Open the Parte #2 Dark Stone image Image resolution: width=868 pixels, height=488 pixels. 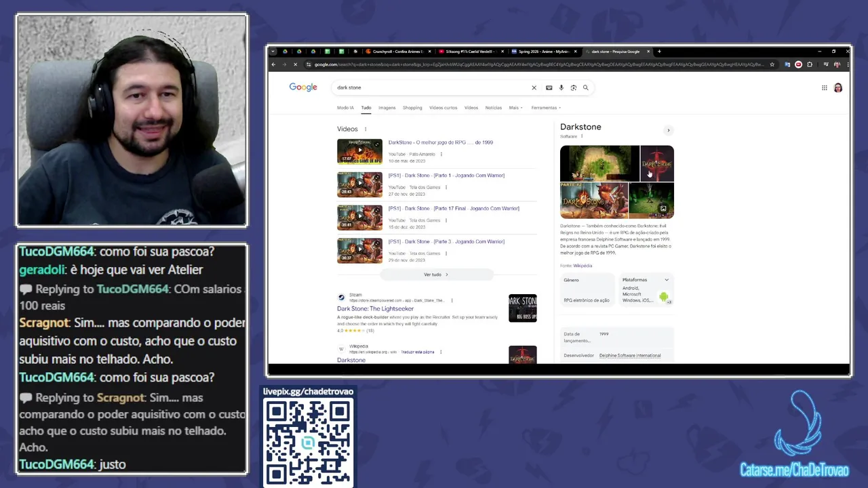[x=594, y=201]
